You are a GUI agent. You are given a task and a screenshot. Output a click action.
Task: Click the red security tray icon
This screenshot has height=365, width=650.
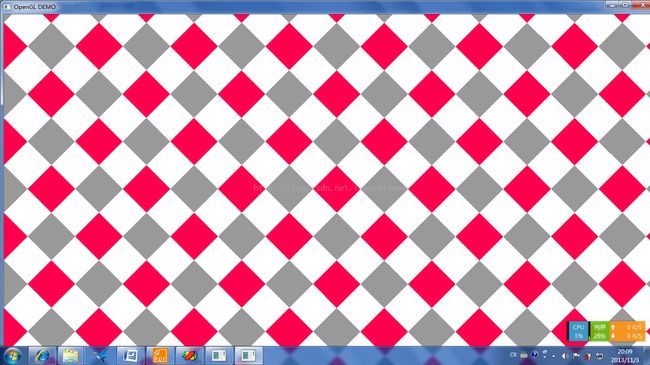(587, 356)
